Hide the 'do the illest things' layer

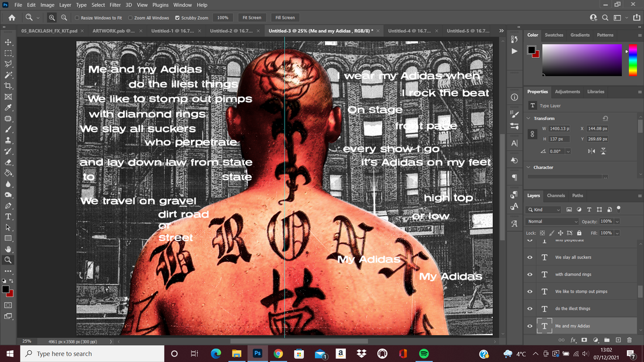pyautogui.click(x=530, y=309)
